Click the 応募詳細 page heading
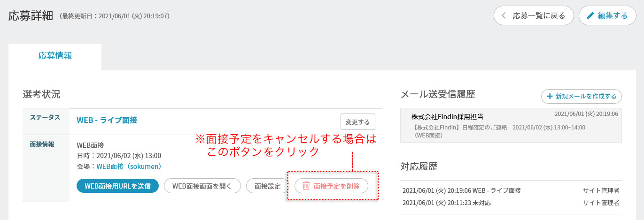 coord(31,15)
